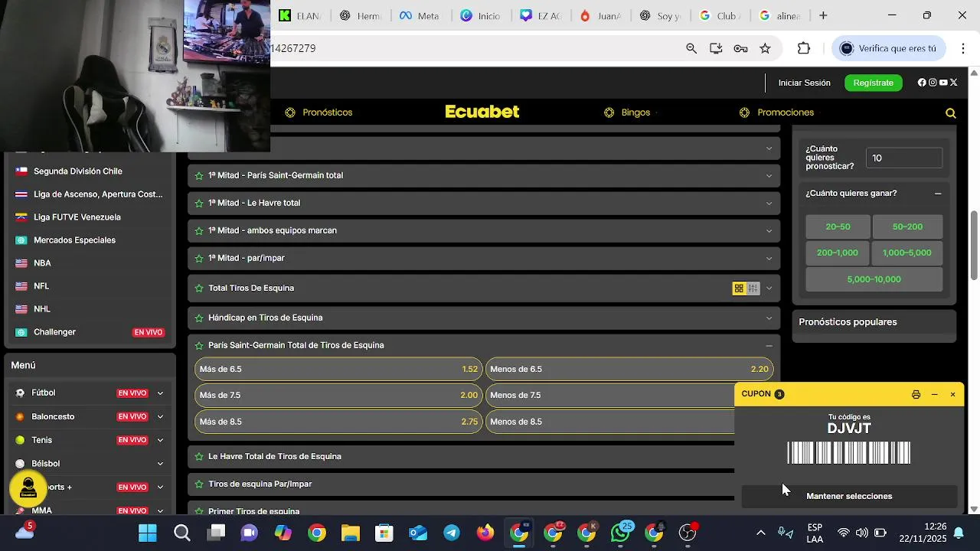
Task: Expand 1ª Mitad - Paris Saint-Germain total
Action: [769, 176]
